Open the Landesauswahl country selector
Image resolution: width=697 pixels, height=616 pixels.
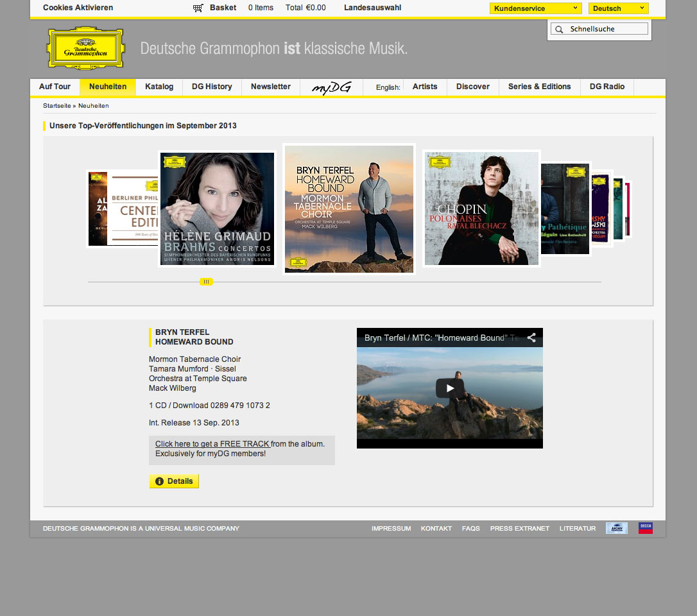click(372, 8)
